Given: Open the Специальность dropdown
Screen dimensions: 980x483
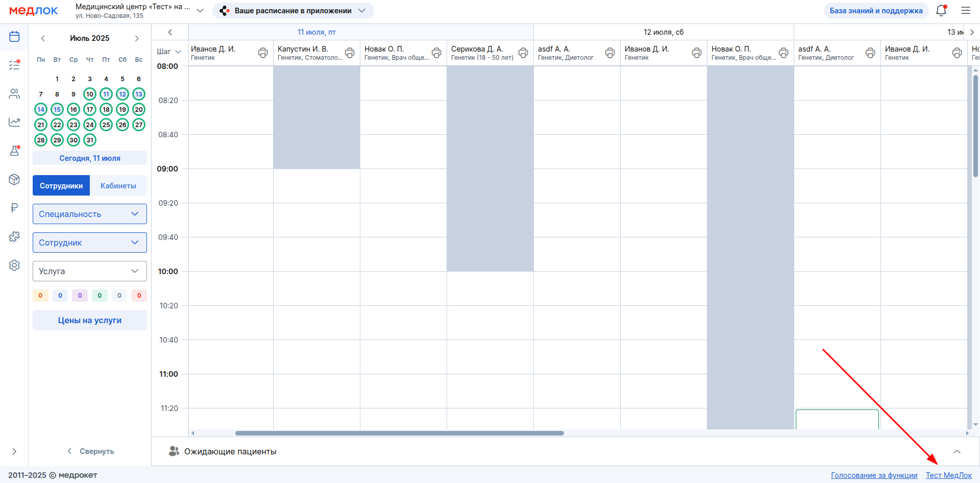Looking at the screenshot, I should click(90, 214).
